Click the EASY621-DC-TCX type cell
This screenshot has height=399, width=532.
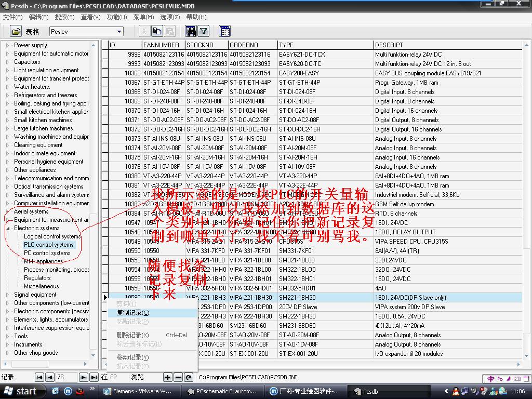(x=325, y=54)
